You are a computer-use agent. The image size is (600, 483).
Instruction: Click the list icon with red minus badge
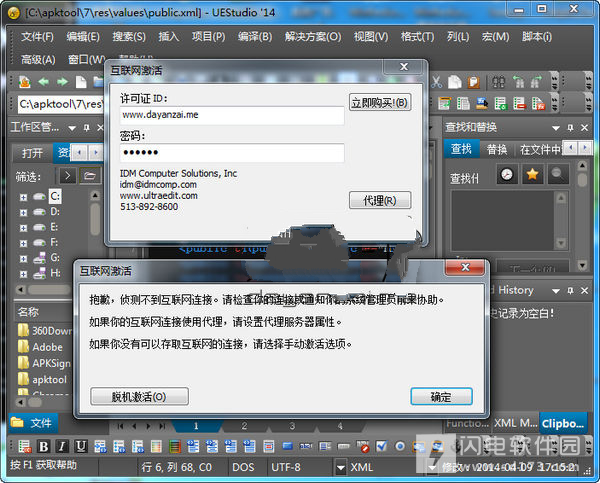(x=519, y=103)
